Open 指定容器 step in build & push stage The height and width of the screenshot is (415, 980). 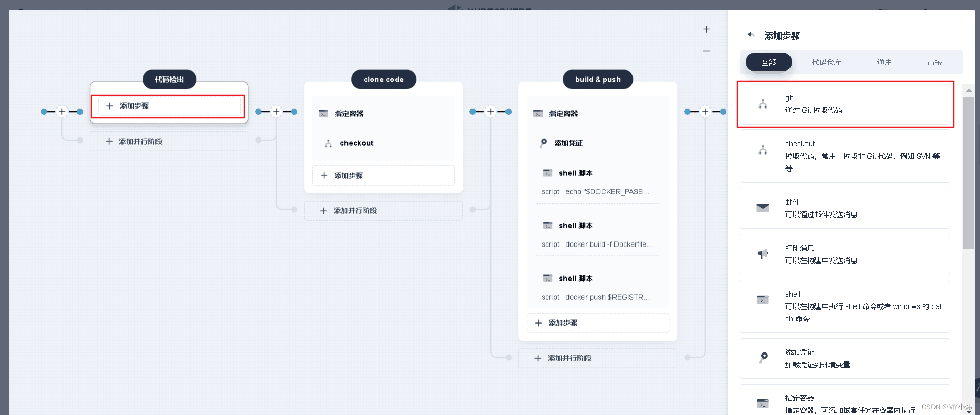(598, 113)
